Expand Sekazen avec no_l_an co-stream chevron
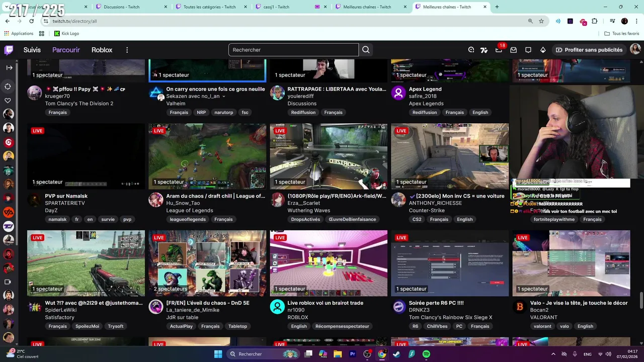644x362 pixels. [x=223, y=97]
